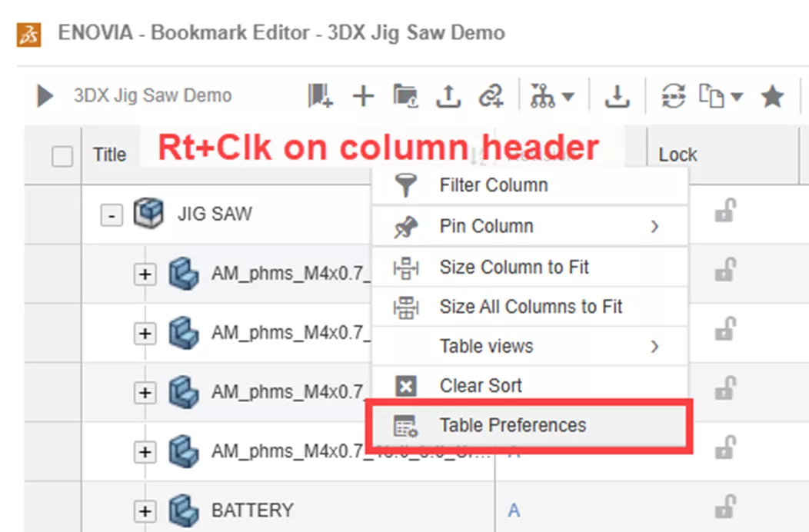Click the Size Column to Fit icon
The image size is (809, 532).
tap(406, 268)
